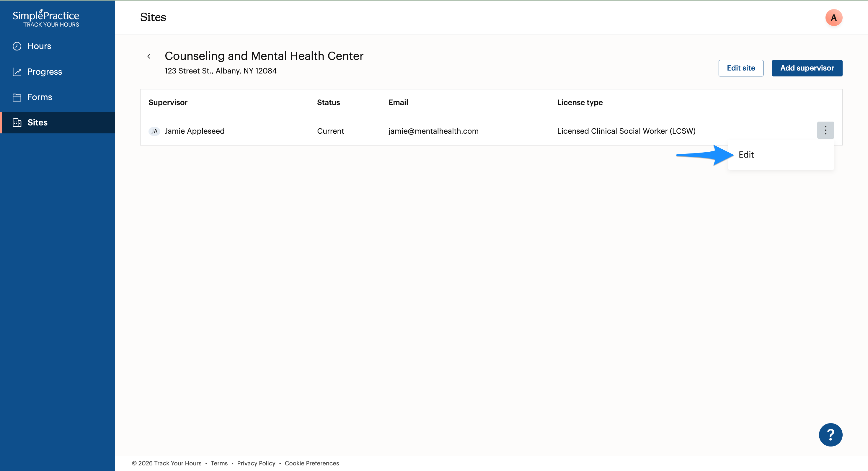This screenshot has width=868, height=471.
Task: Click the folder icon beside Forms
Action: point(17,97)
